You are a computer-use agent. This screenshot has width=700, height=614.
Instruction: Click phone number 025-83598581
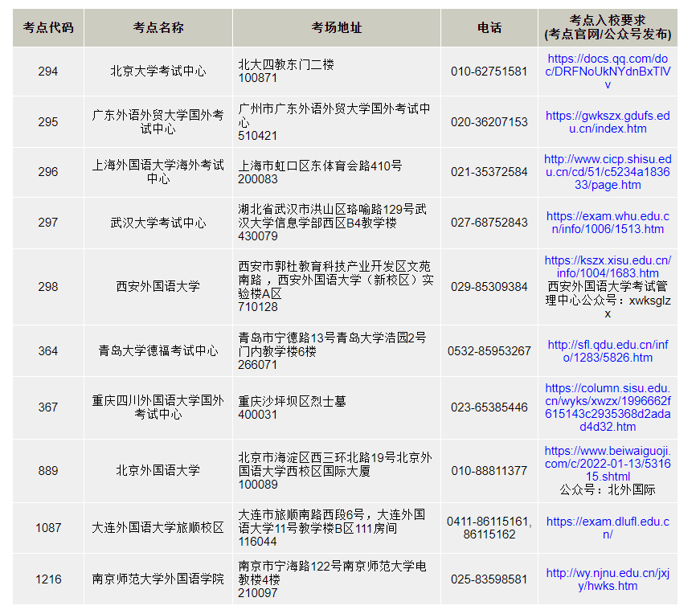[x=489, y=579]
